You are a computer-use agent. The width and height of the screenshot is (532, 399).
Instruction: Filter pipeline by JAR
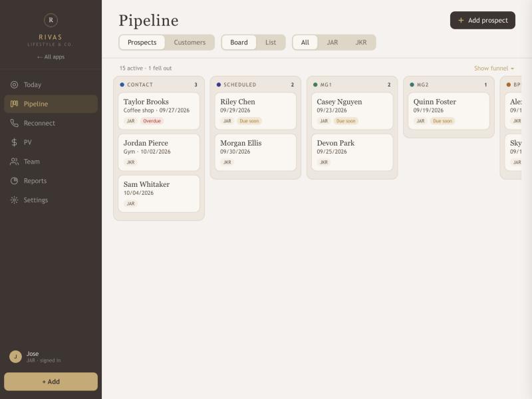[x=332, y=43]
